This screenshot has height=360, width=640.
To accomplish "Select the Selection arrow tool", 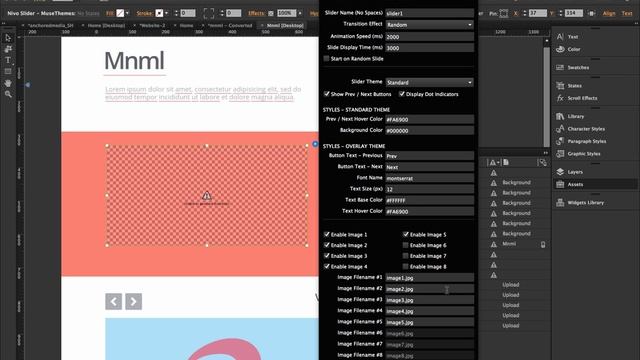I will (8, 38).
